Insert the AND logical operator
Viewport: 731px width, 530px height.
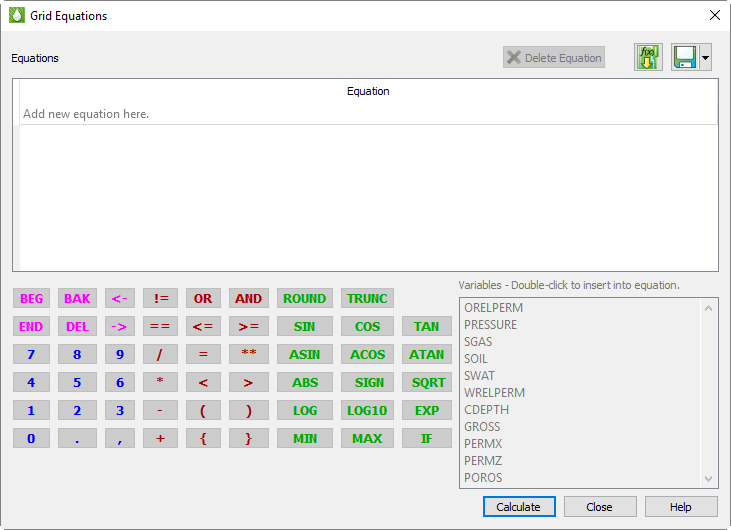pyautogui.click(x=249, y=299)
